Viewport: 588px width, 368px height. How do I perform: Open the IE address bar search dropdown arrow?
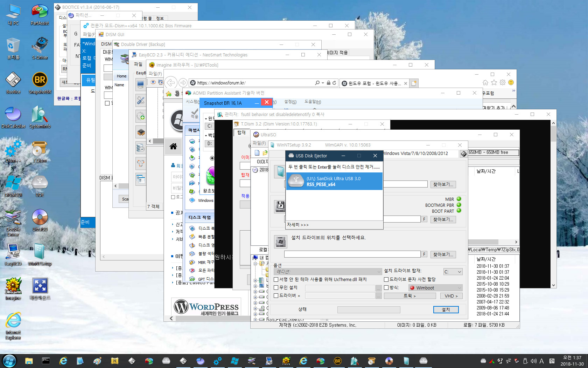point(323,83)
